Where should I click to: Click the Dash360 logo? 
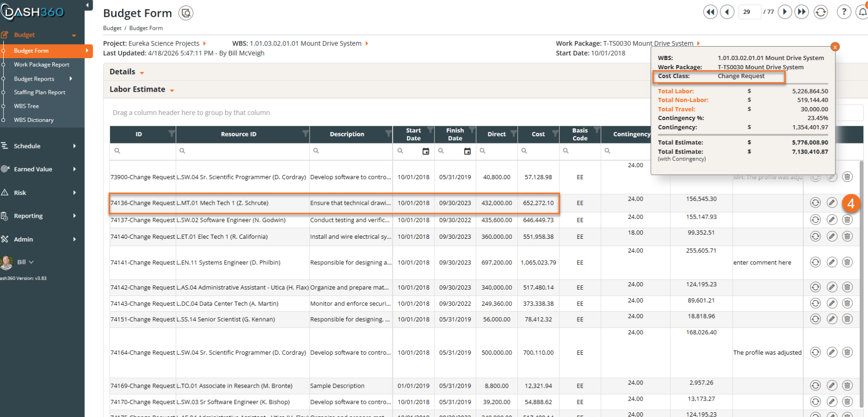point(32,12)
